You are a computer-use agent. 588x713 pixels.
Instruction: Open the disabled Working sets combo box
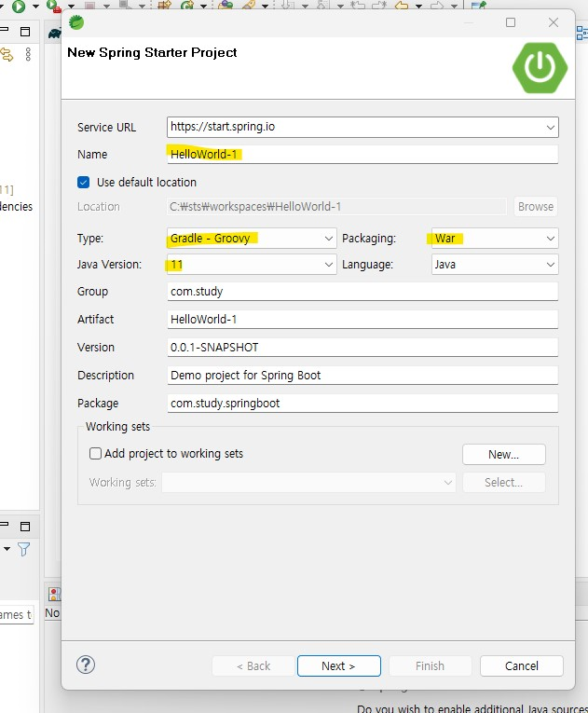[308, 483]
